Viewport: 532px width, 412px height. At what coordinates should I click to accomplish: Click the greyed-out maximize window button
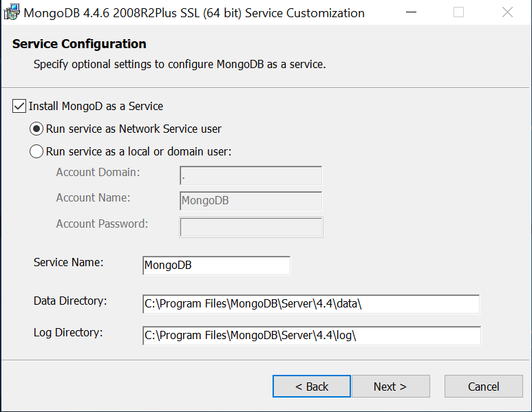pyautogui.click(x=458, y=12)
